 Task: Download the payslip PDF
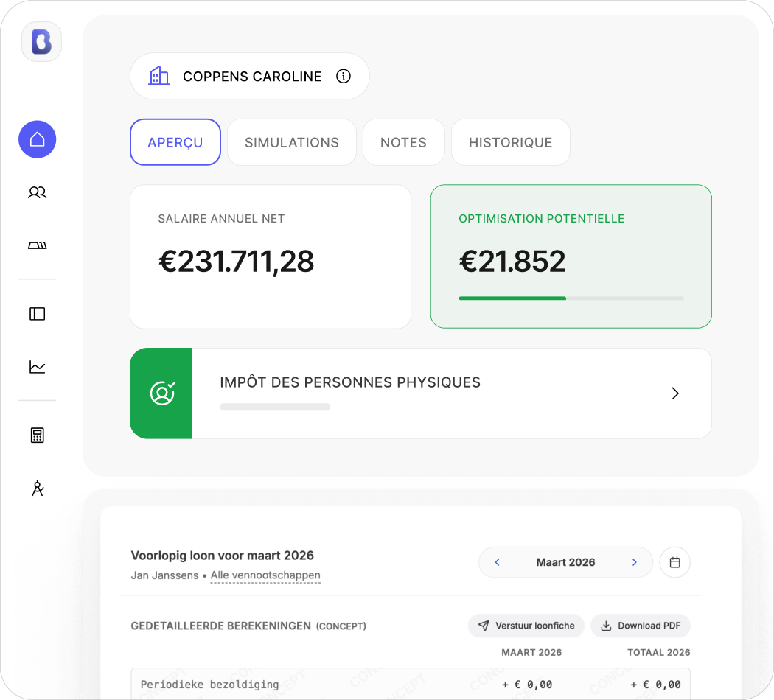641,626
